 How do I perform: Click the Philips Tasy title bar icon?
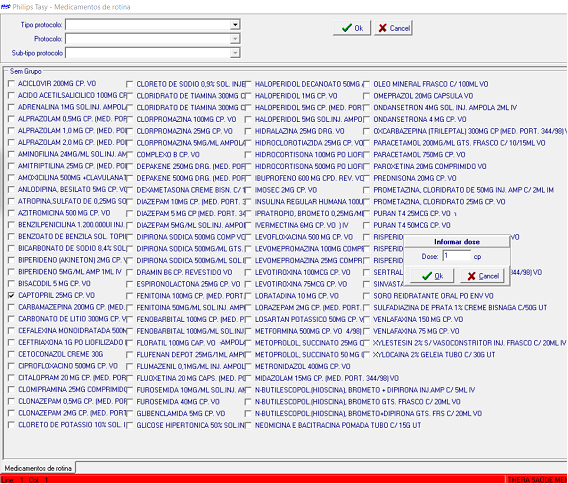tap(5, 7)
